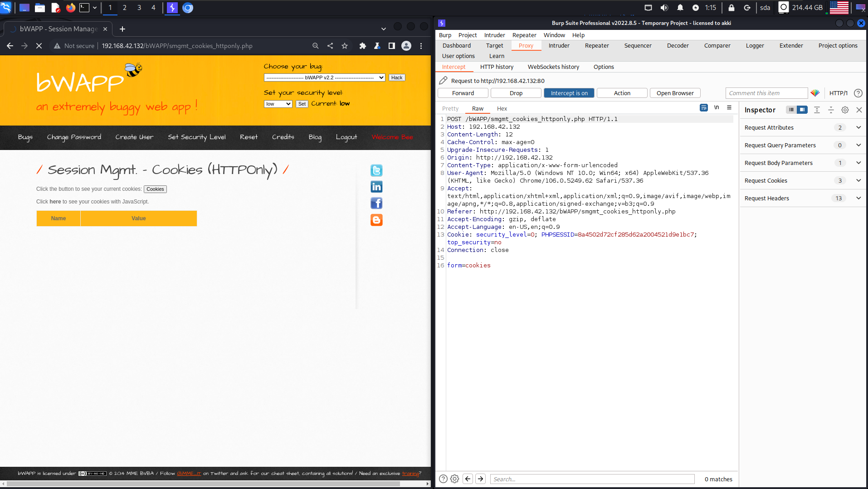
Task: Open Inspector settings gear icon
Action: click(x=845, y=110)
